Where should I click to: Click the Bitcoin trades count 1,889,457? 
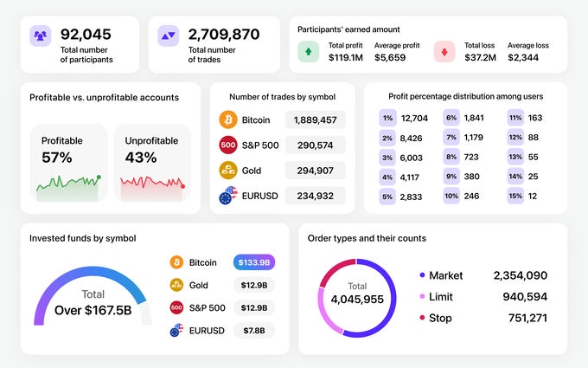coord(316,119)
